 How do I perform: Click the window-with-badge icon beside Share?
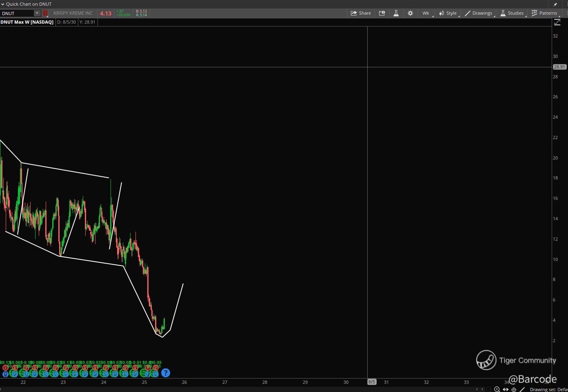[x=382, y=13]
